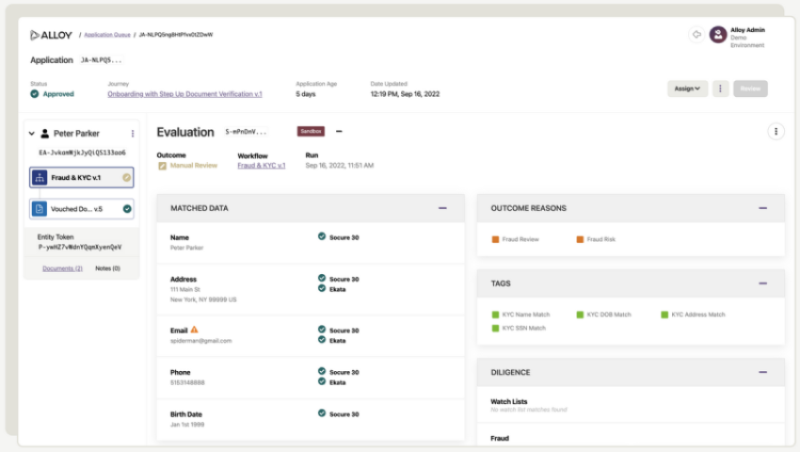Viewport: 800px width, 452px height.
Task: Select the KYC DOB Match tag
Action: tap(604, 315)
